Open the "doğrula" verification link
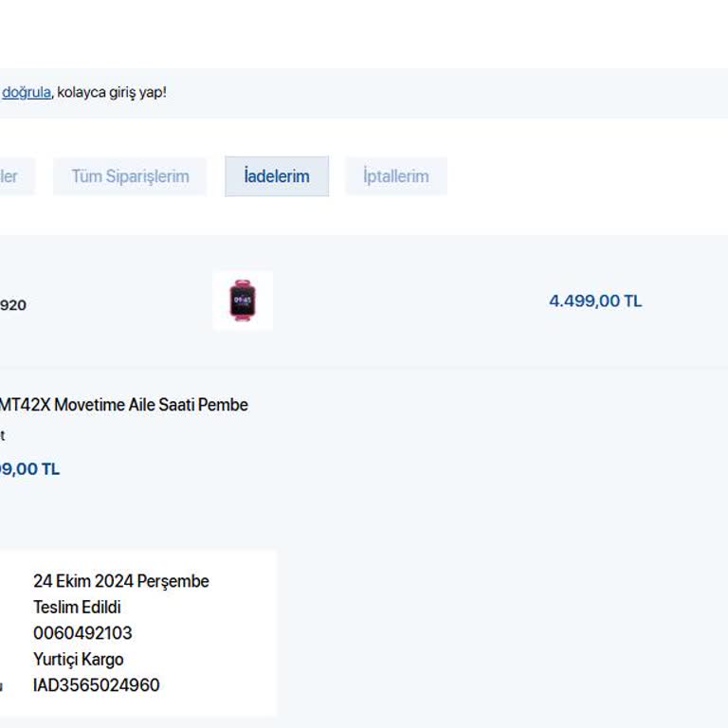The height and width of the screenshot is (728, 728). coord(26,93)
